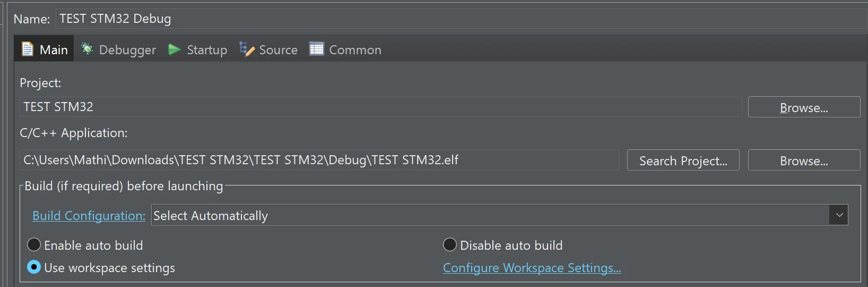Click the Common tab list icon
This screenshot has height=287, width=868.
tap(317, 49)
